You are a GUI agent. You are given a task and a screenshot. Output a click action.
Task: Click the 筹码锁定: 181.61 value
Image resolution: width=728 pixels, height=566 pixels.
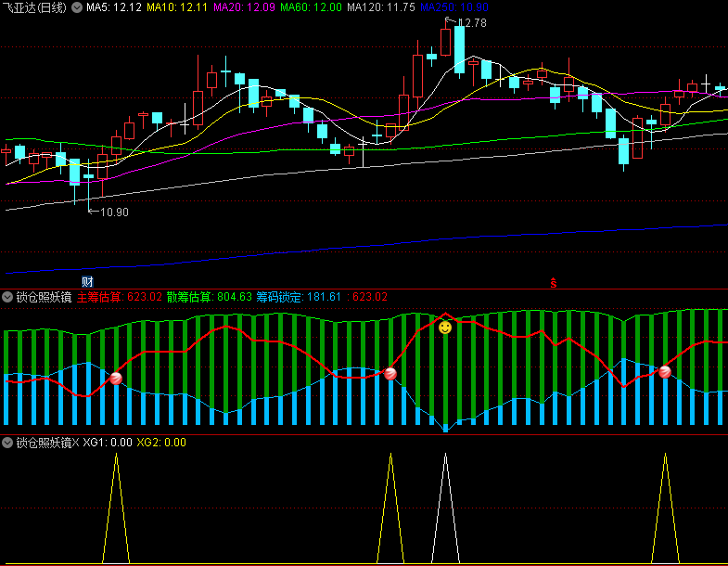click(x=299, y=297)
